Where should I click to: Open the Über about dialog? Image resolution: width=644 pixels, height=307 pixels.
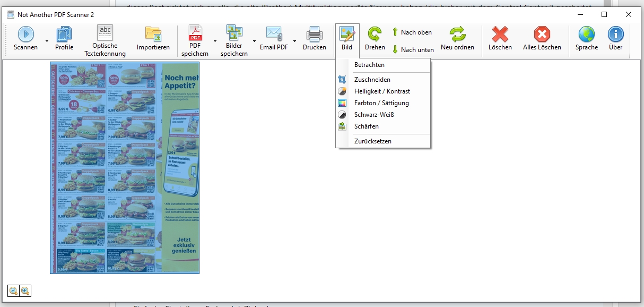pos(616,39)
